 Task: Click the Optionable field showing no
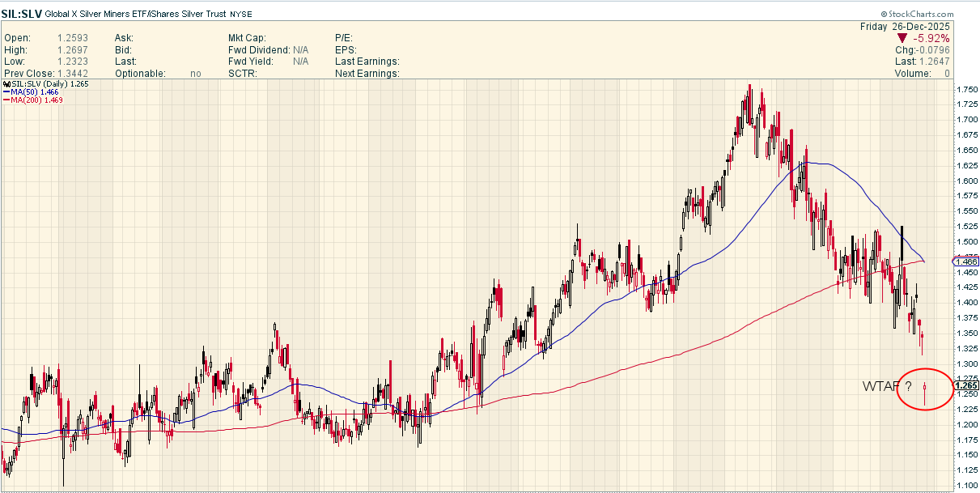(x=196, y=74)
